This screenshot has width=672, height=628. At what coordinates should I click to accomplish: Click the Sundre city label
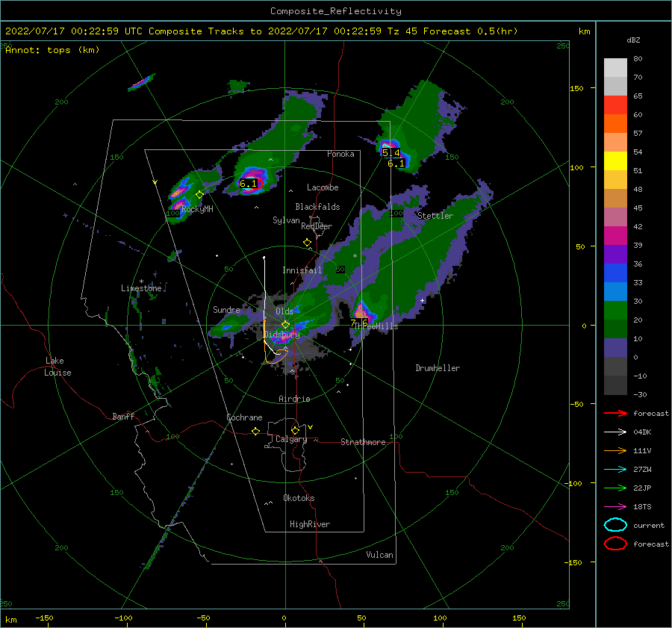(226, 309)
